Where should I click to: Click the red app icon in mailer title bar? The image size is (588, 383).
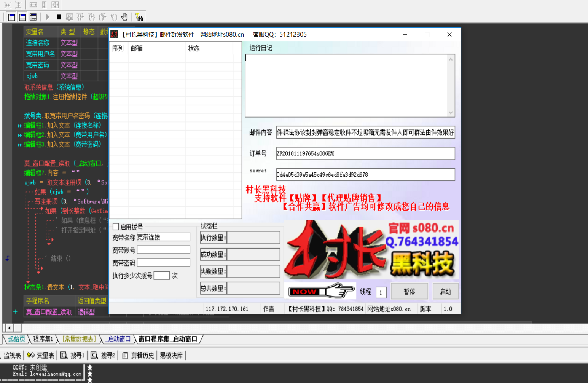click(x=114, y=34)
